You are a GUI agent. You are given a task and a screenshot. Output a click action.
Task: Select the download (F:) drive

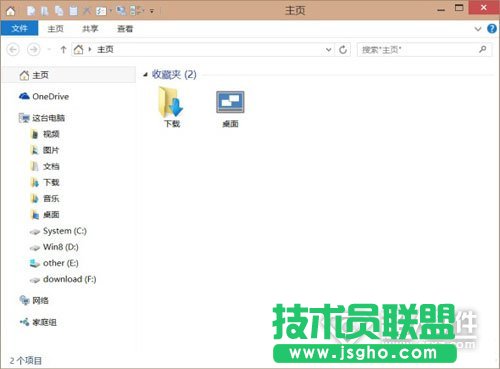pos(70,279)
